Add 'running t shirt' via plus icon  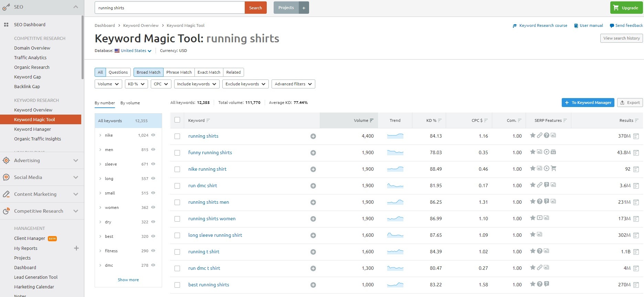[313, 252]
